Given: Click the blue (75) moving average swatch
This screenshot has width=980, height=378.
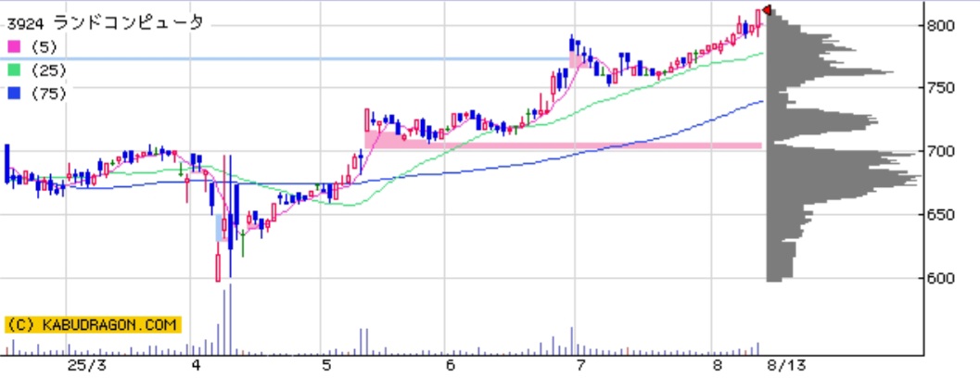Looking at the screenshot, I should click(x=13, y=94).
